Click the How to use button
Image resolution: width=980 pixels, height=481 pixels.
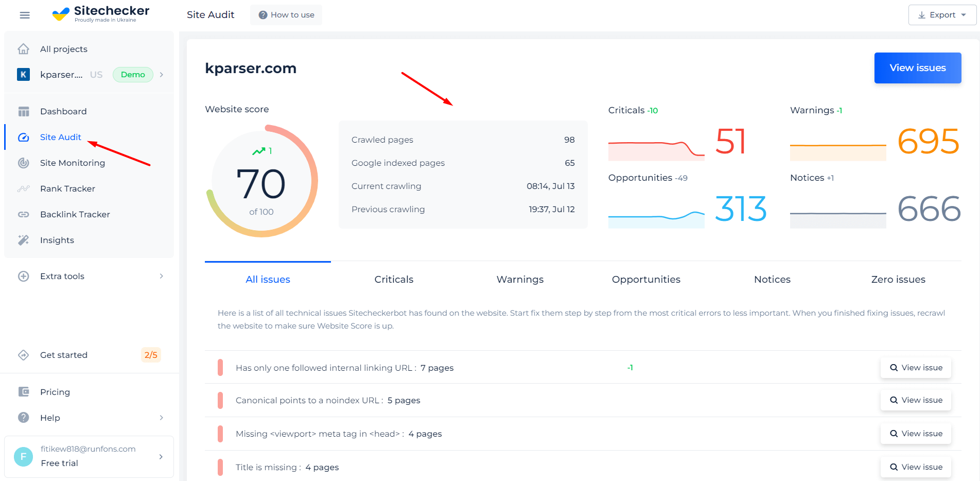click(x=286, y=15)
